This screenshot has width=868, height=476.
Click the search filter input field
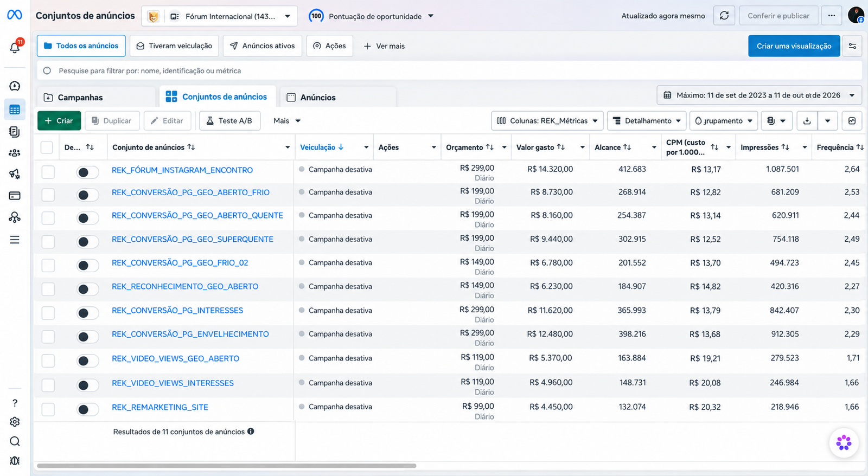click(x=450, y=70)
